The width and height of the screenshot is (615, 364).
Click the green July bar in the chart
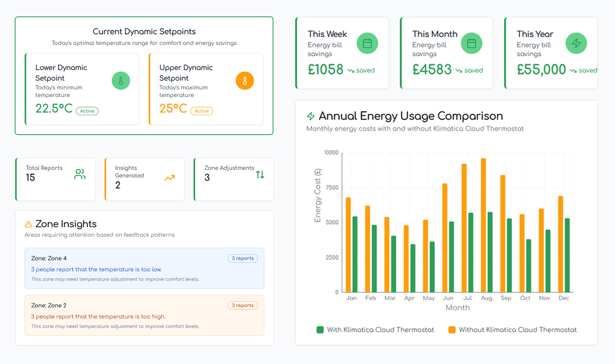coord(471,253)
